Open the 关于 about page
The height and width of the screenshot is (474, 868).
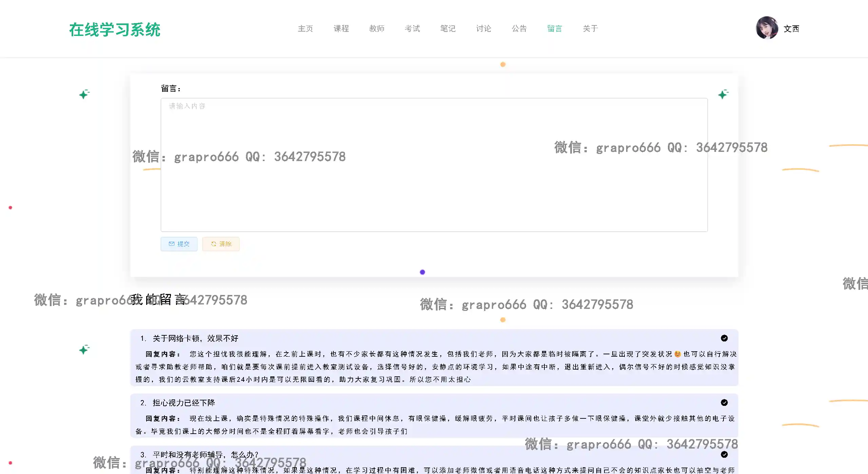coord(590,28)
